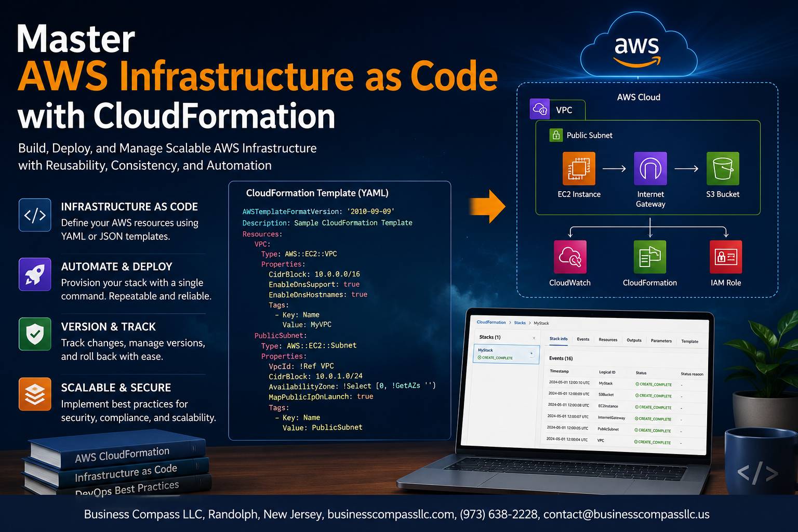Click S3Bucket row CREATE_COMPLETE status icon
The image size is (798, 532).
click(637, 395)
